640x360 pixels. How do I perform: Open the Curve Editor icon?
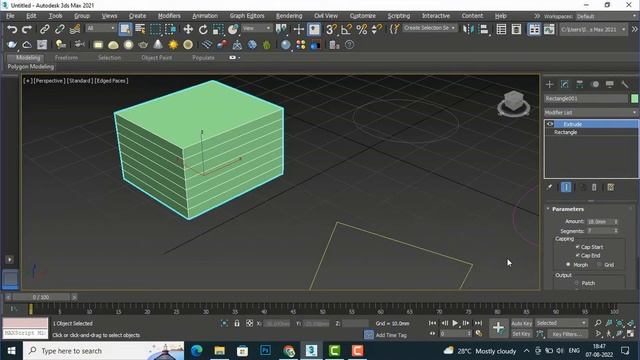(x=549, y=29)
